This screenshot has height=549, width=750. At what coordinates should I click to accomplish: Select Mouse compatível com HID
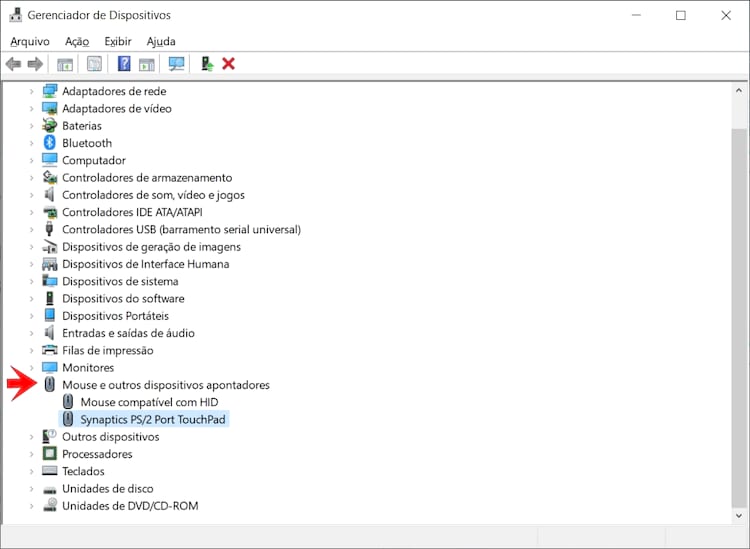[x=149, y=402]
